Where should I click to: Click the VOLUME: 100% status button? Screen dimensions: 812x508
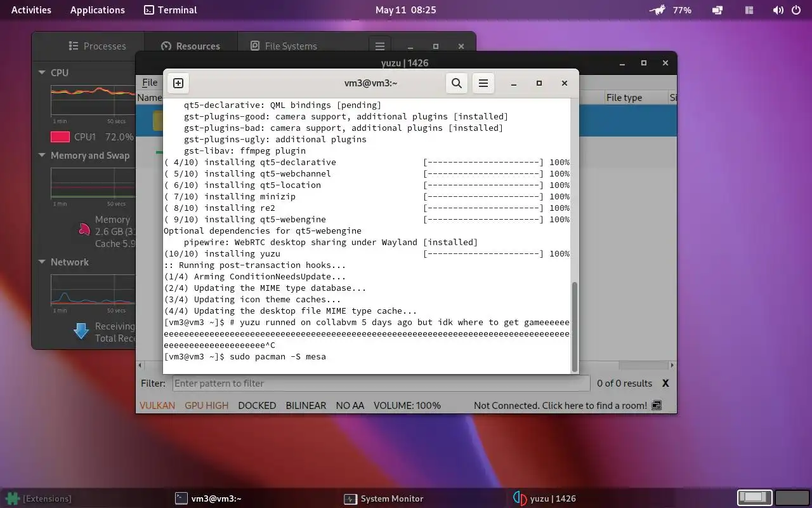pyautogui.click(x=407, y=406)
